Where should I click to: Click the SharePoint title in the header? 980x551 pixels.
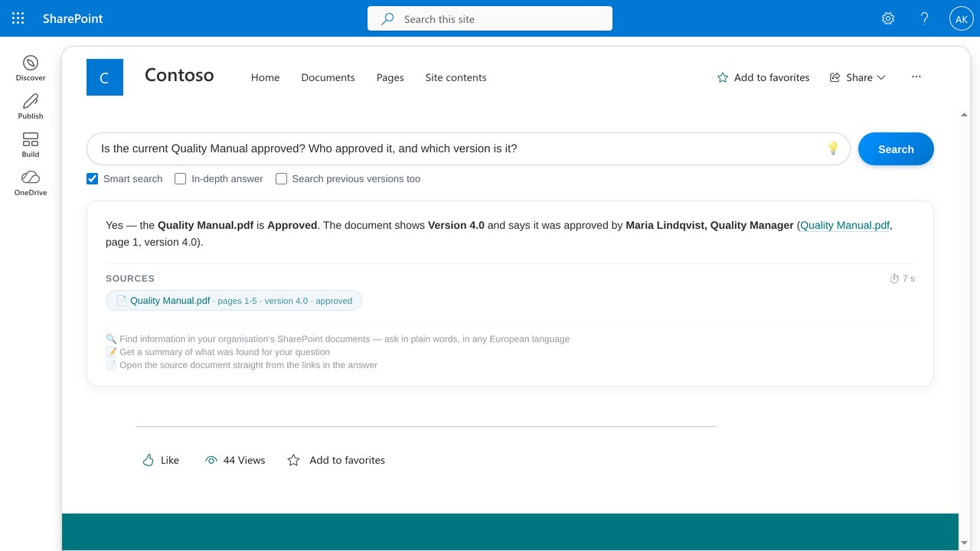pos(73,18)
